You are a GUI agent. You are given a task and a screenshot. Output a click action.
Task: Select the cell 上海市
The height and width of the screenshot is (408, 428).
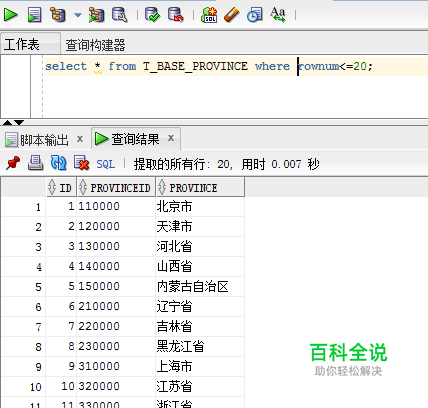[x=200, y=367]
